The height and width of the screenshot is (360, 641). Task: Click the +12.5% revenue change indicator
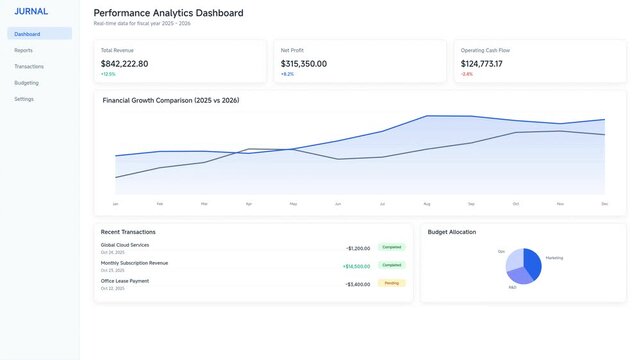click(108, 74)
